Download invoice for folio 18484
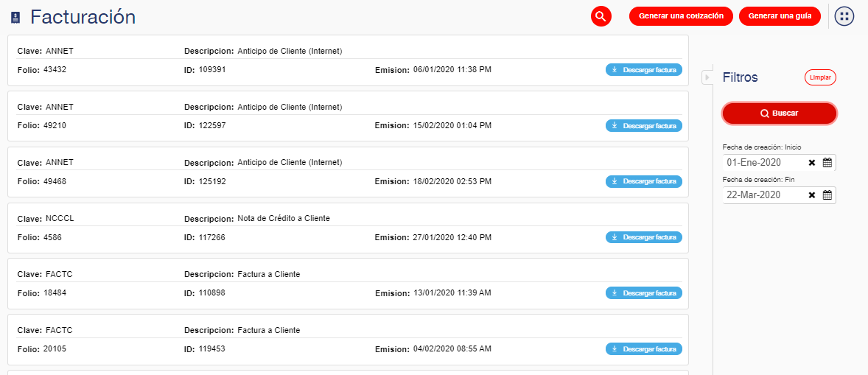Image resolution: width=868 pixels, height=375 pixels. (643, 293)
